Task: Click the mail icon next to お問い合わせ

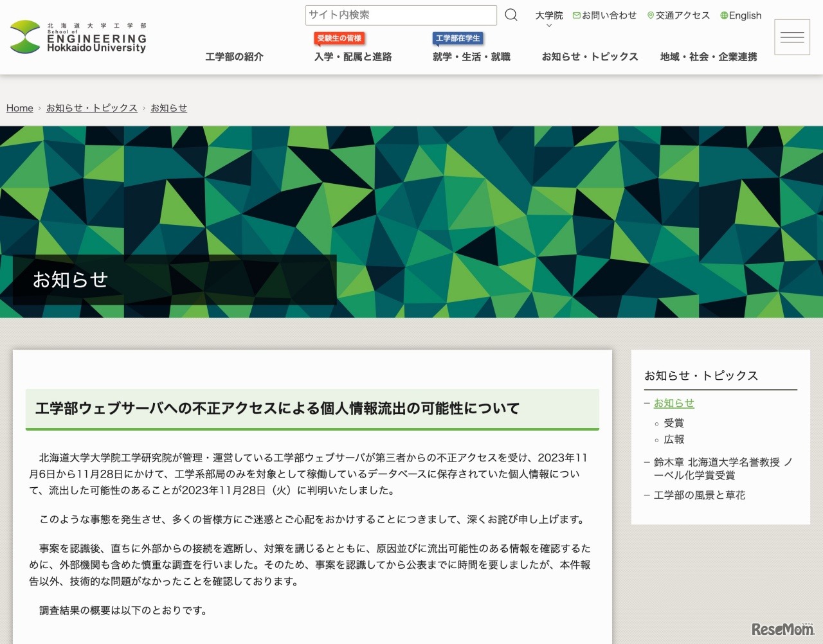Action: [577, 15]
